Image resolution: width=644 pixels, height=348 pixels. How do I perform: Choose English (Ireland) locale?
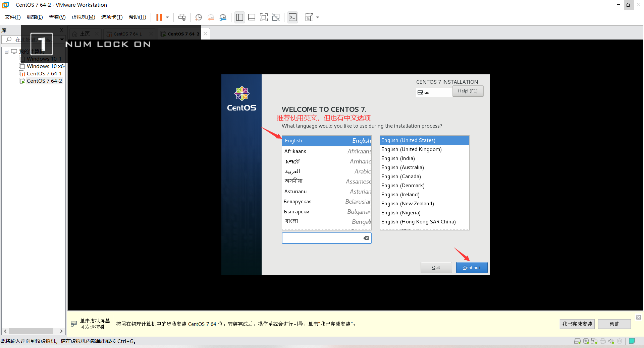point(424,195)
